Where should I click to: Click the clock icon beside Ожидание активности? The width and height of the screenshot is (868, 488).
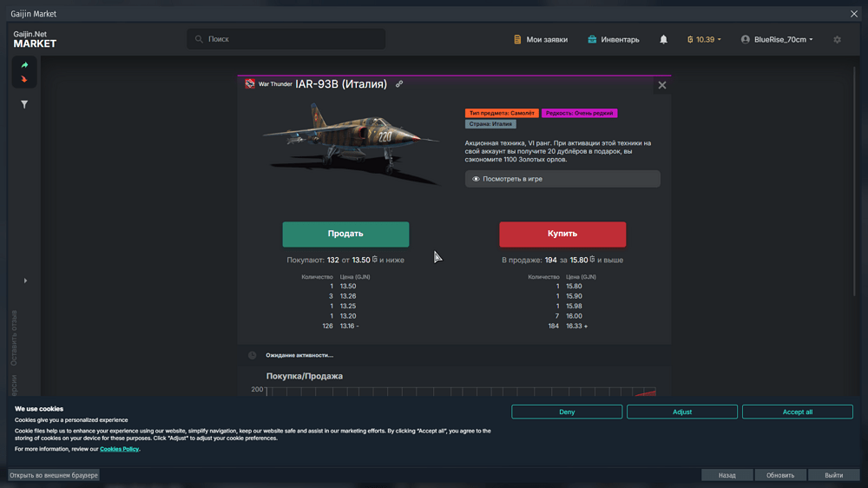[x=252, y=356]
